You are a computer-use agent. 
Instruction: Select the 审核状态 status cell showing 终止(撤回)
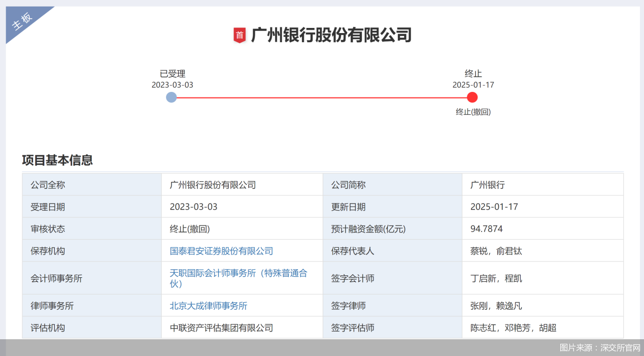[x=188, y=229]
